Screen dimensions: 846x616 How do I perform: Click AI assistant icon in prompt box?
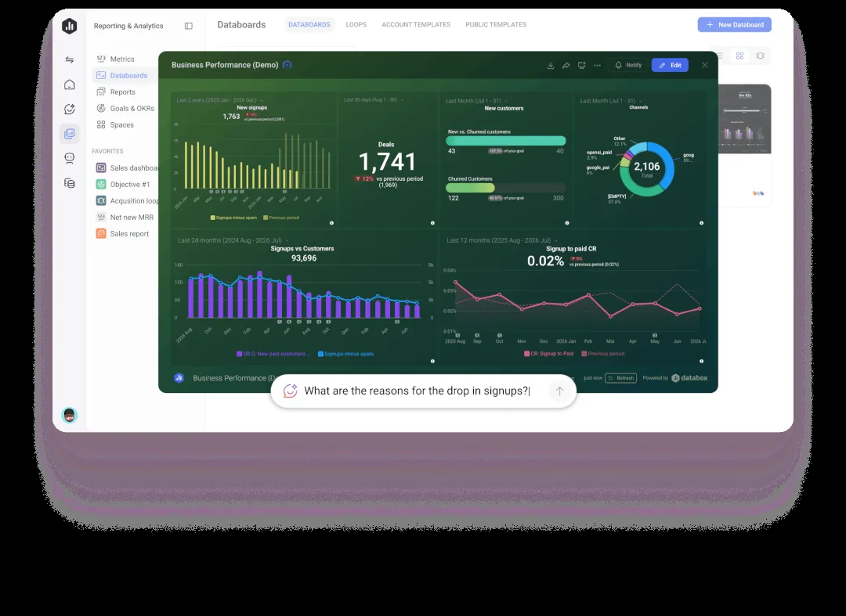point(291,391)
